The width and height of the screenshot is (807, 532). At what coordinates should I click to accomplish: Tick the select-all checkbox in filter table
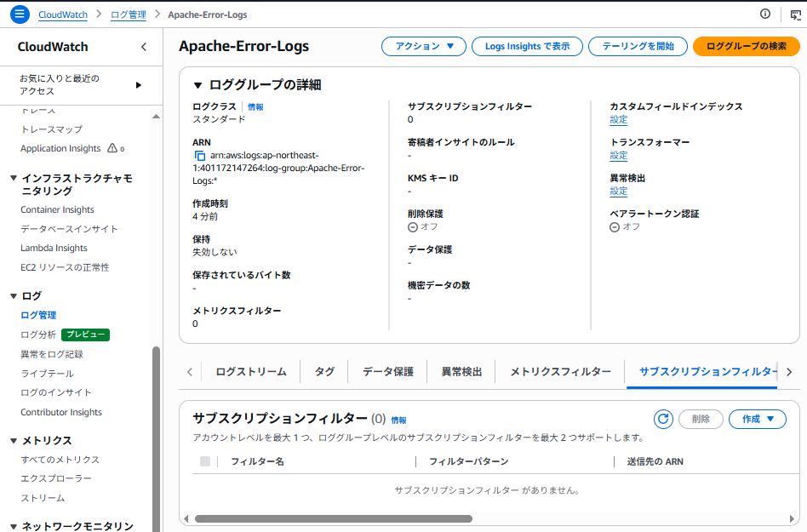click(205, 461)
